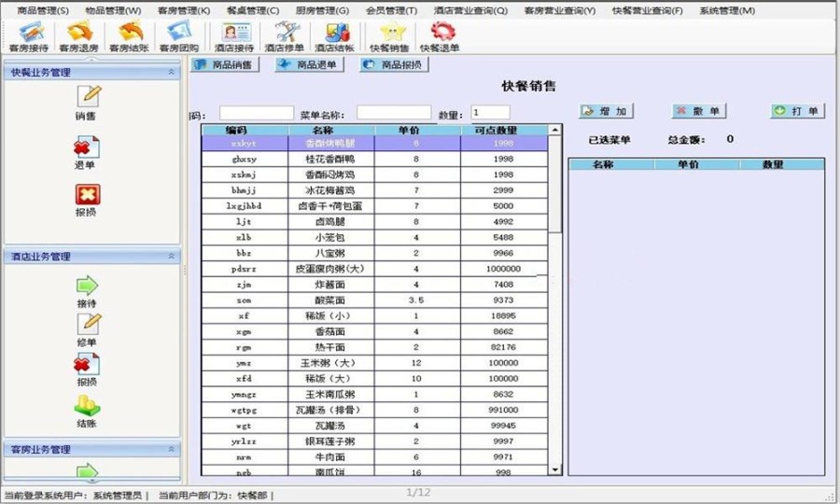
Task: Click the menu list scrollbar down arrow
Action: pyautogui.click(x=555, y=469)
